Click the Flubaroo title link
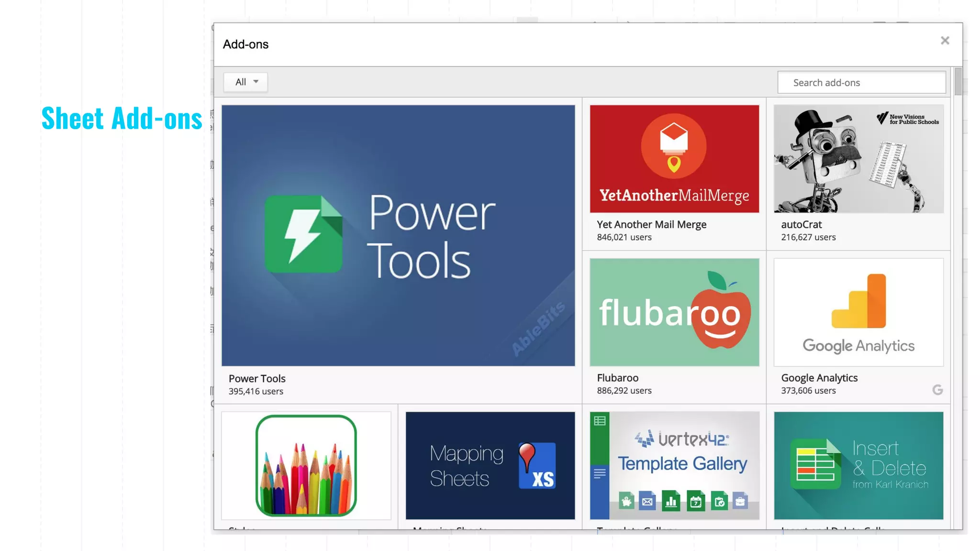 pyautogui.click(x=617, y=378)
